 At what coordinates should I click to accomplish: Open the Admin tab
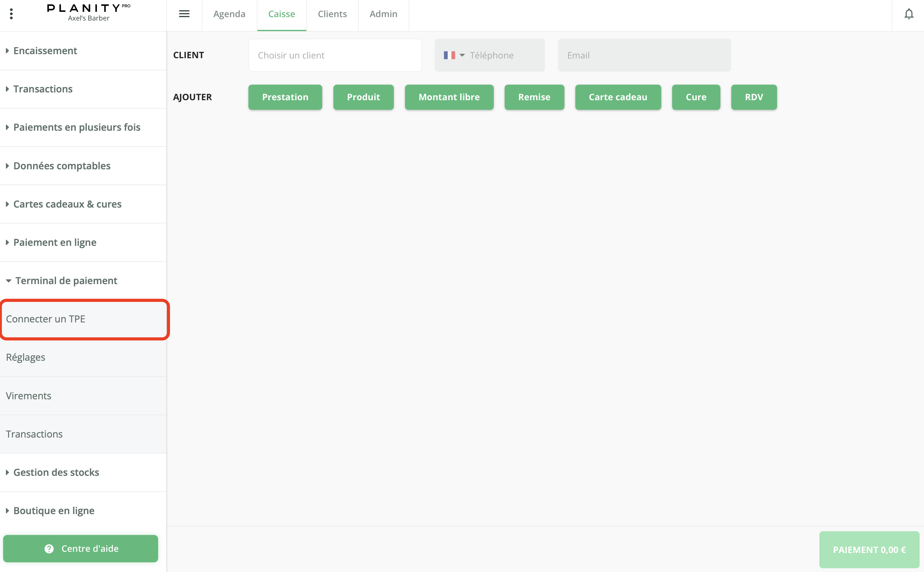click(x=383, y=14)
